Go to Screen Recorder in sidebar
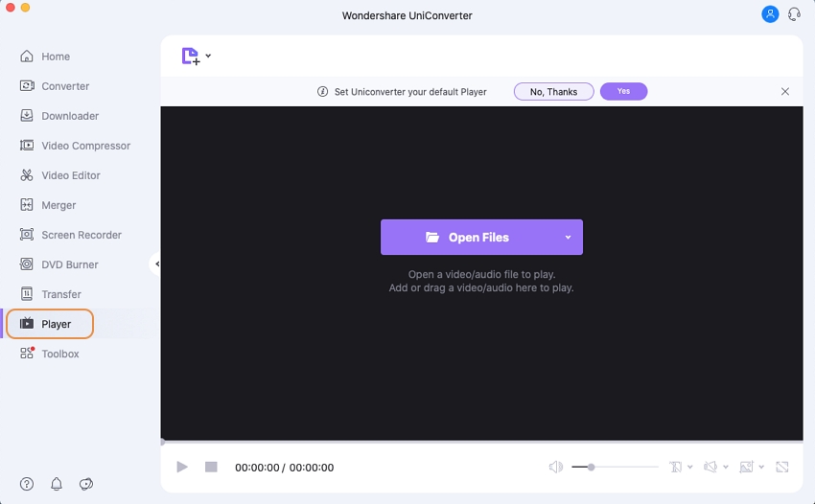 click(81, 235)
